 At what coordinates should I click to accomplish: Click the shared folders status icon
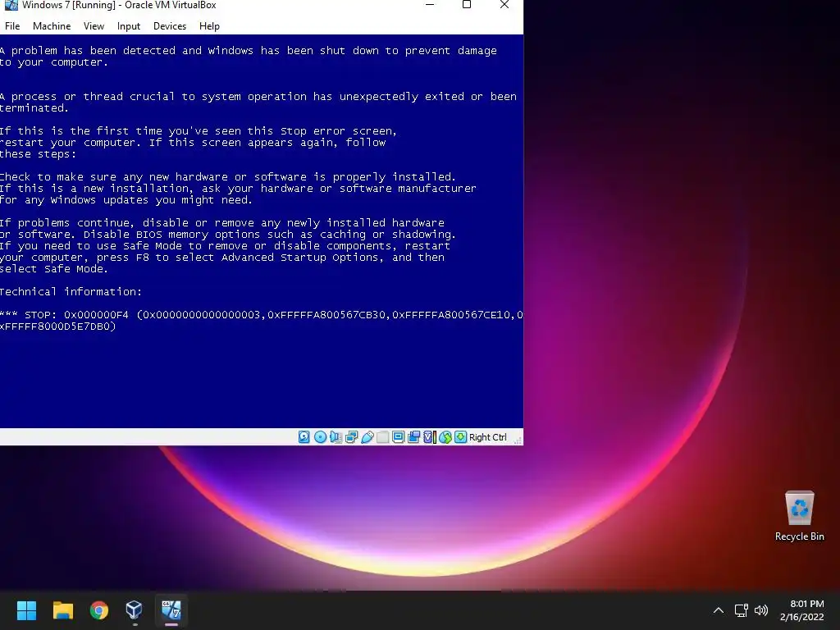pyautogui.click(x=382, y=437)
